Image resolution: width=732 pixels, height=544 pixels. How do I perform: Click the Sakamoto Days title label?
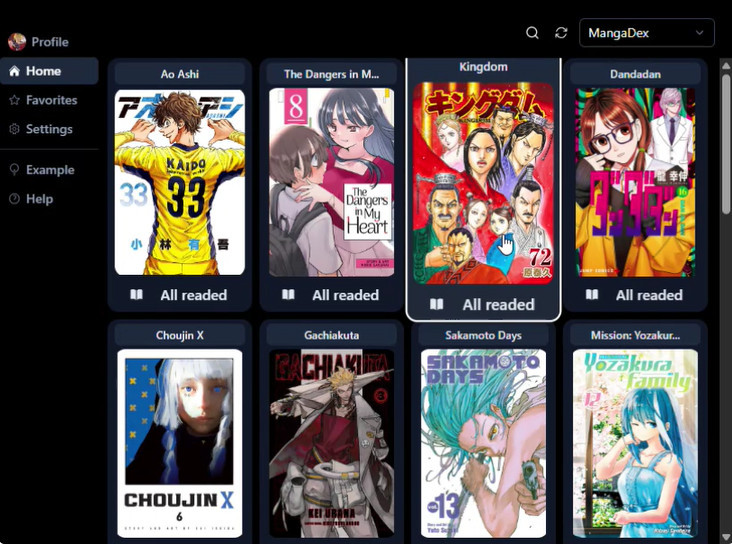[x=483, y=335]
